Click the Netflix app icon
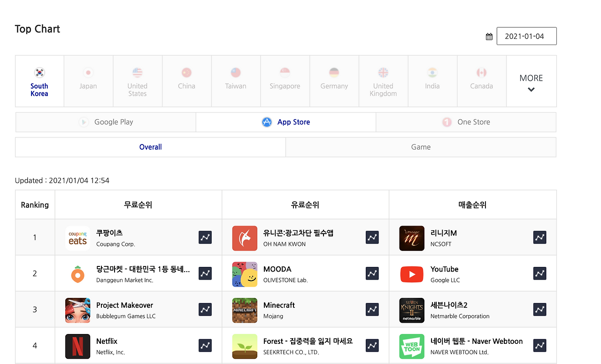 click(77, 345)
